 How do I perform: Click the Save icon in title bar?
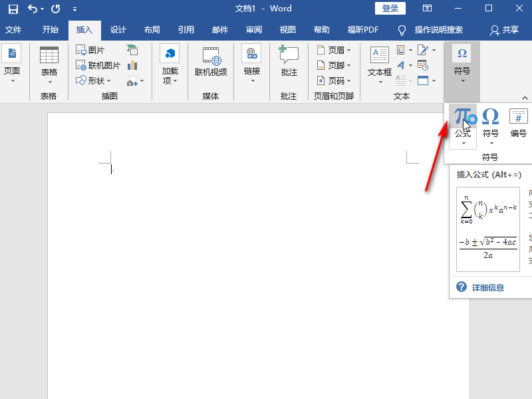coord(13,9)
